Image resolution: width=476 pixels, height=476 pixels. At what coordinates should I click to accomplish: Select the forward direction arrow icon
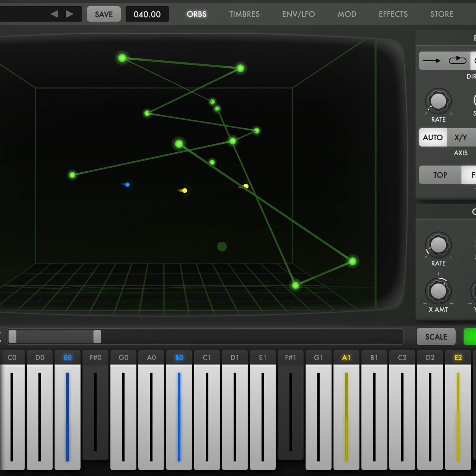[432, 61]
